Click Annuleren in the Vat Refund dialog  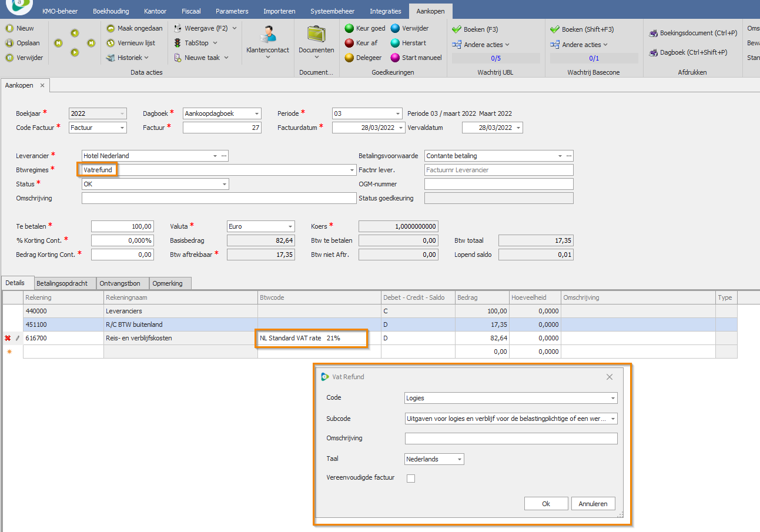[x=592, y=504]
